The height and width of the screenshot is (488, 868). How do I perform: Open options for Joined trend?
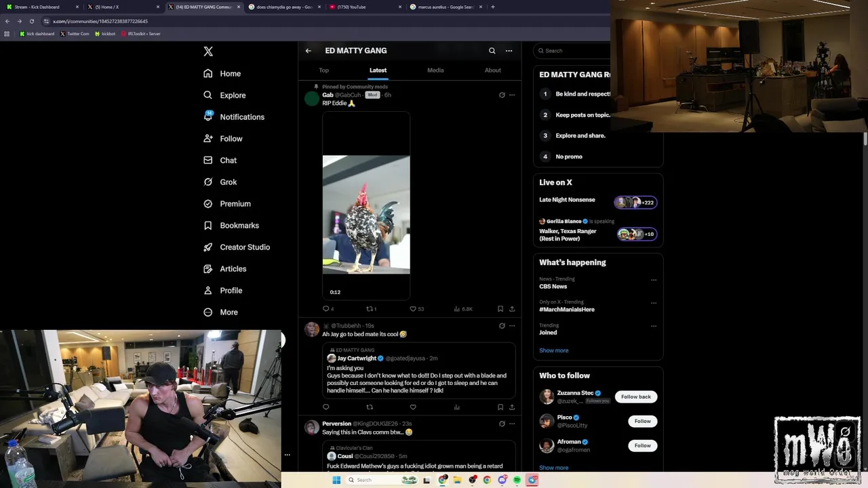(x=654, y=326)
